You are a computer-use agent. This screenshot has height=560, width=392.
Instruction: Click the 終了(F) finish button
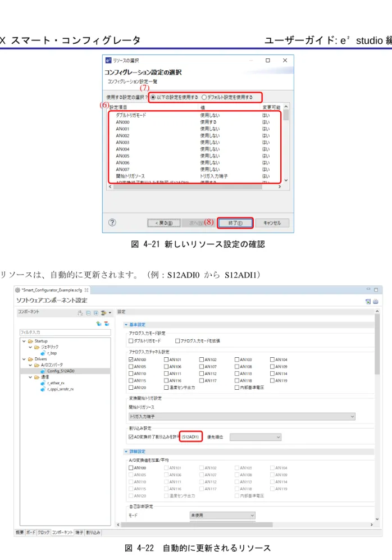[x=235, y=223]
